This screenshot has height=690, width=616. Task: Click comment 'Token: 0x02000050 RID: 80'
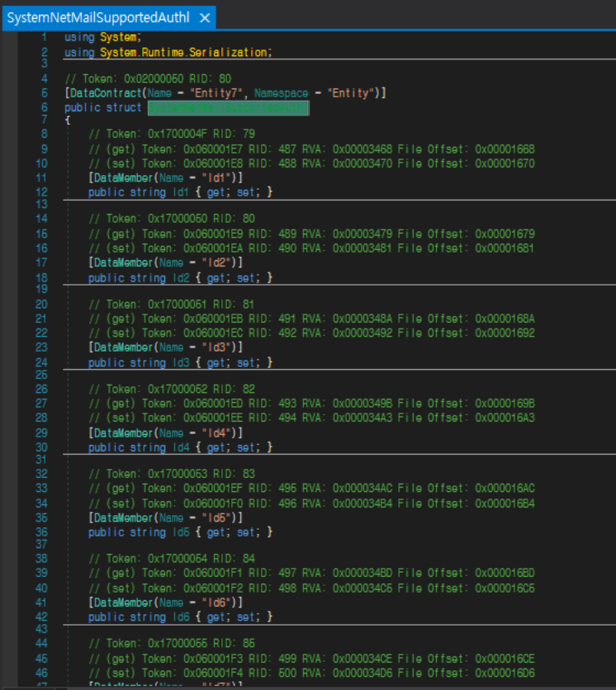[x=148, y=78]
